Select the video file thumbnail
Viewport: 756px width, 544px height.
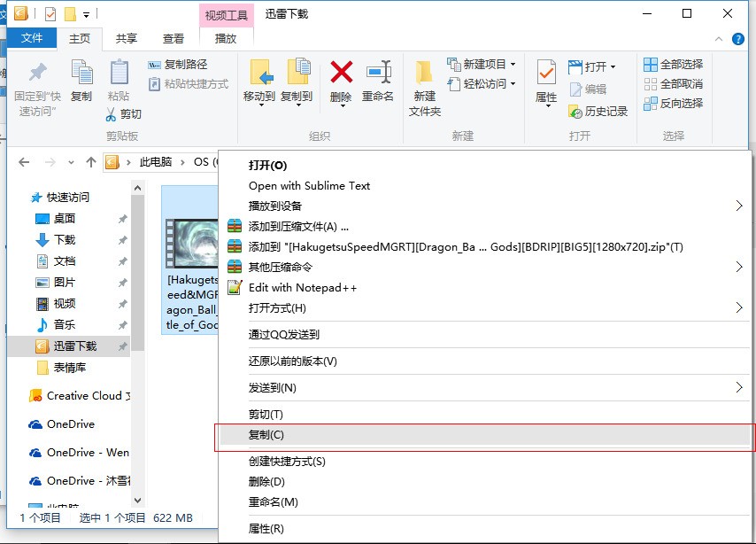coord(192,244)
